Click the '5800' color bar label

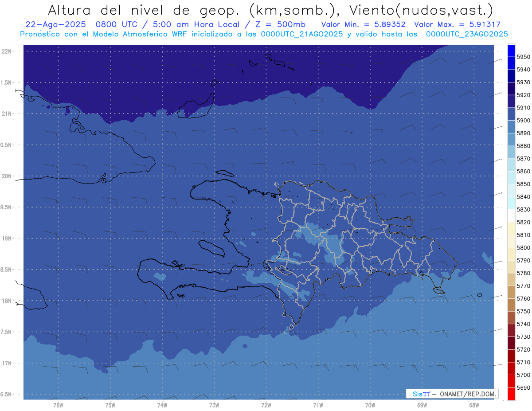tap(523, 248)
